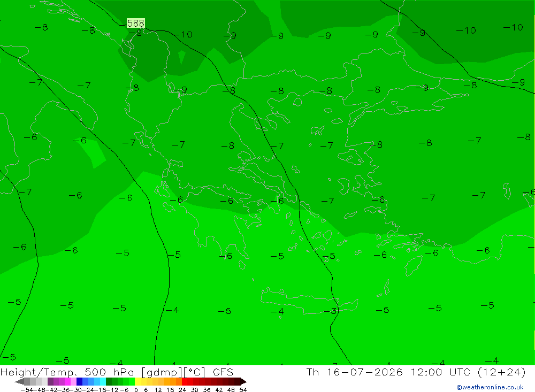Click the 12 label under the color scale

[158, 390]
